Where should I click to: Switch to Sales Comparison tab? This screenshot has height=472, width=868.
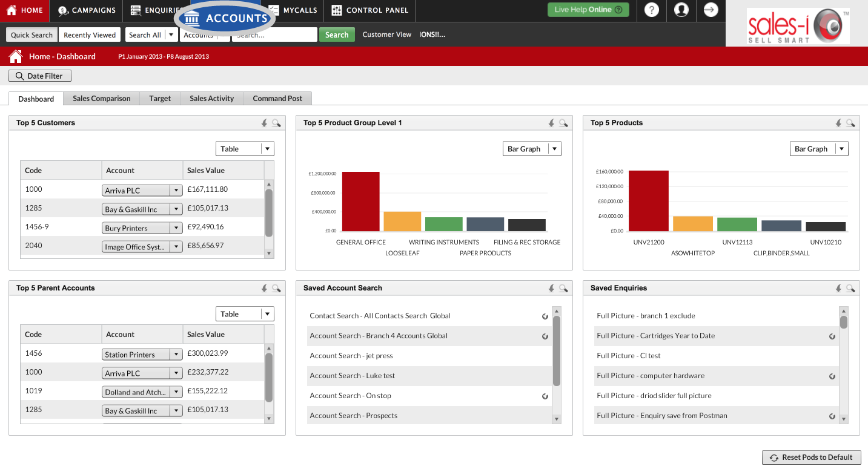102,98
